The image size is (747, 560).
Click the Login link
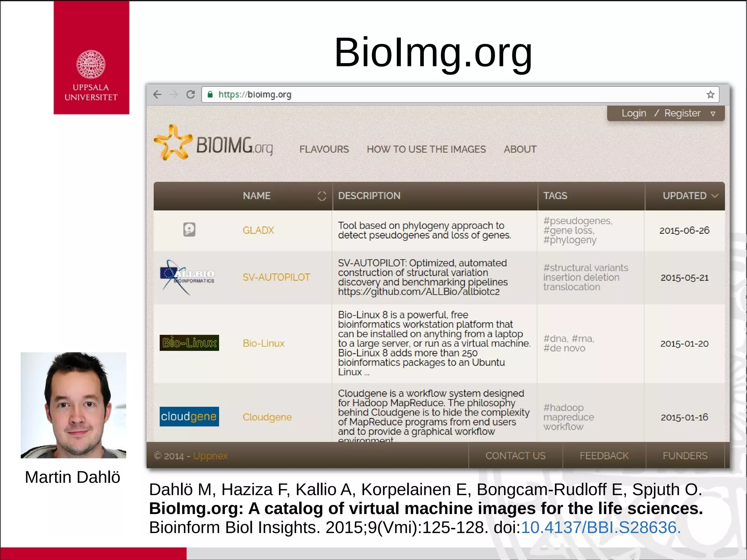click(634, 113)
